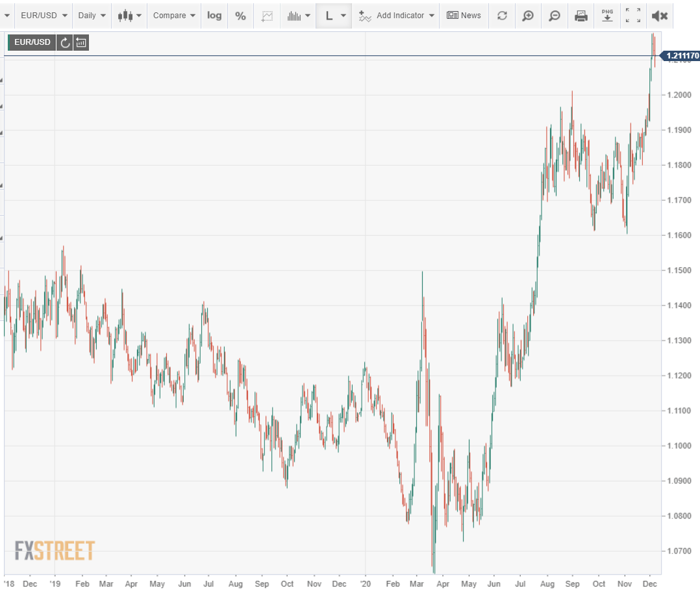Click the line chart drawing icon

(x=267, y=16)
